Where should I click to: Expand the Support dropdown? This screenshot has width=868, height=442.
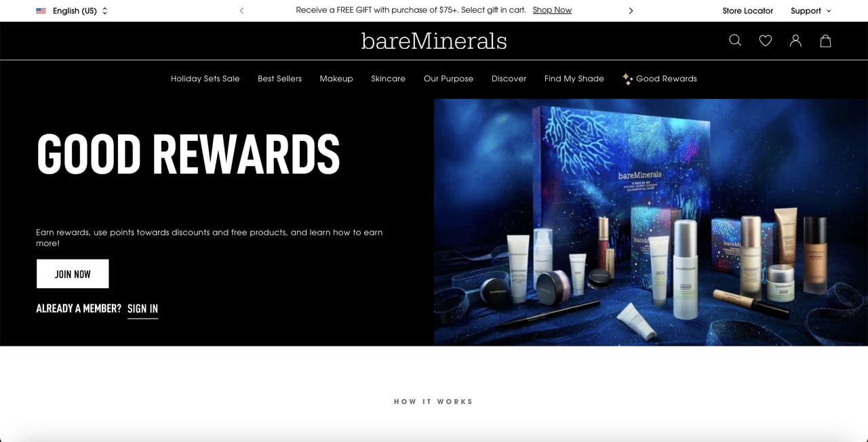811,11
